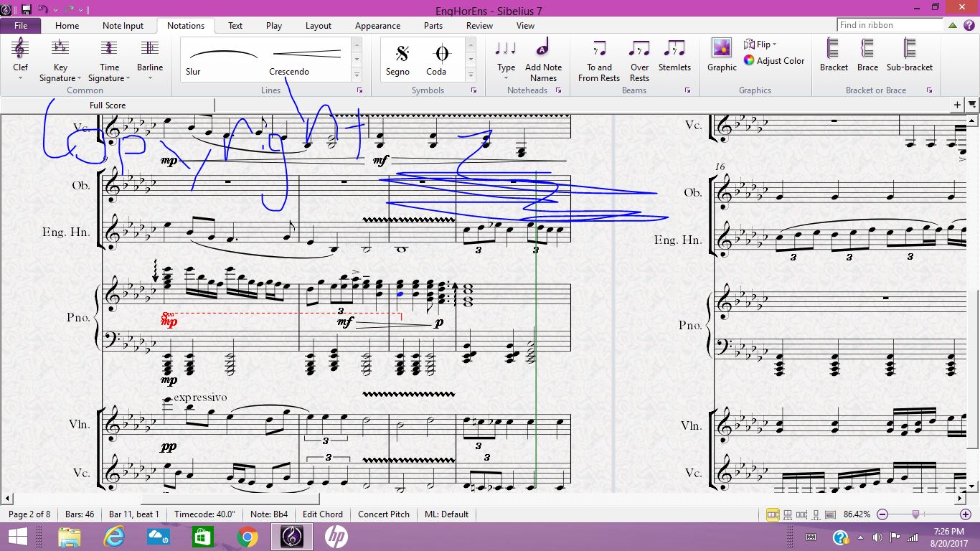
Task: Switch to the Home tab
Action: [67, 25]
